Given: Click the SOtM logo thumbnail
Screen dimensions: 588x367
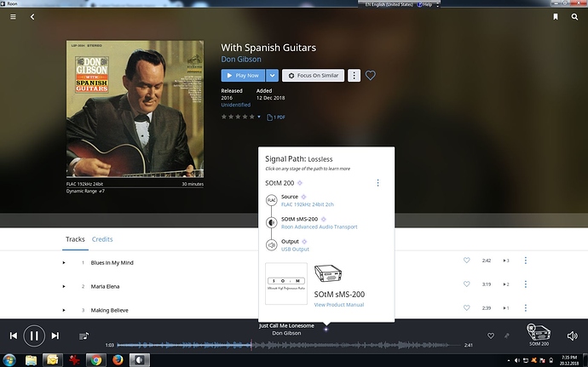Looking at the screenshot, I should point(286,284).
